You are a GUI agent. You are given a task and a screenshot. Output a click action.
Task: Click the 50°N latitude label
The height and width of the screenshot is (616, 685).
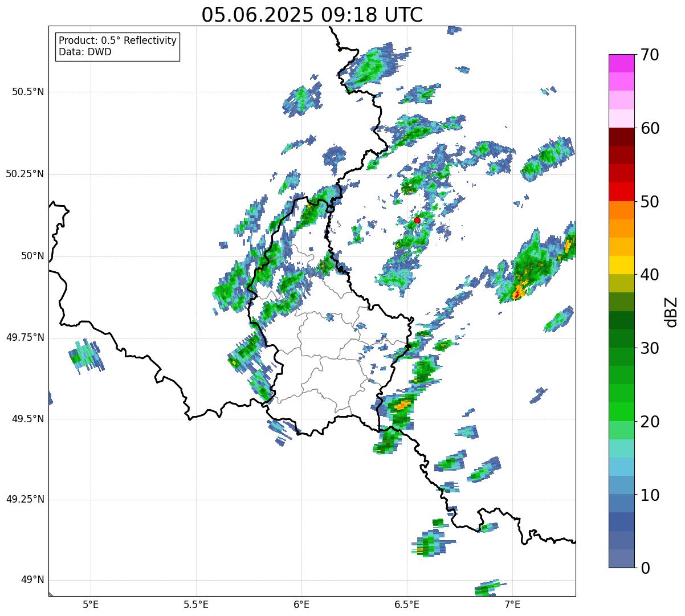tap(32, 256)
